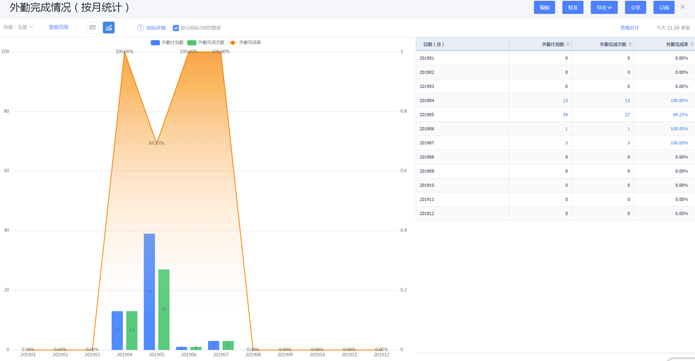Uncheck the show zero-value dimensions checkbox
Image resolution: width=695 pixels, height=361 pixels.
coord(176,28)
